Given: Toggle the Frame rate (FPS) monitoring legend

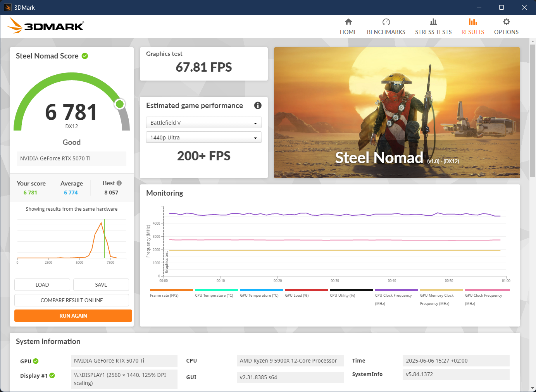Looking at the screenshot, I should pyautogui.click(x=171, y=292).
